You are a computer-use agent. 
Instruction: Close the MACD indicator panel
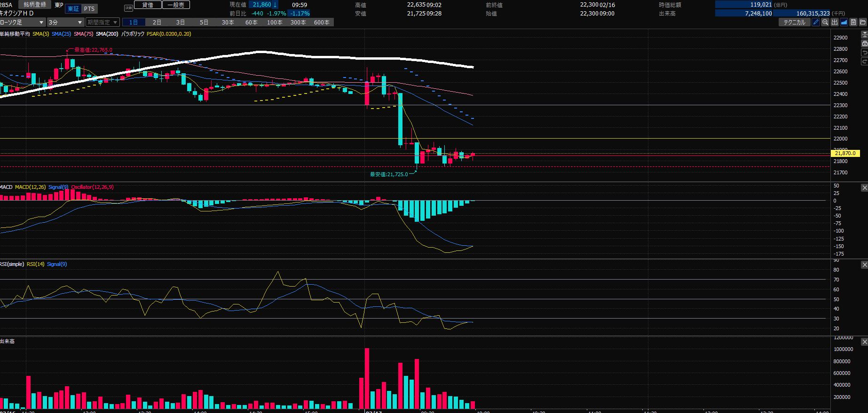[864, 188]
